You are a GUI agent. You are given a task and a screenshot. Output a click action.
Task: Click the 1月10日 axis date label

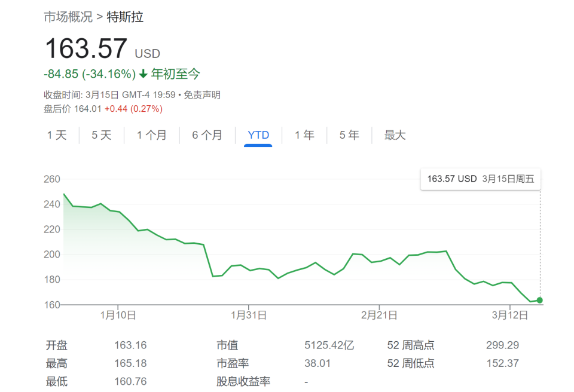pos(118,315)
